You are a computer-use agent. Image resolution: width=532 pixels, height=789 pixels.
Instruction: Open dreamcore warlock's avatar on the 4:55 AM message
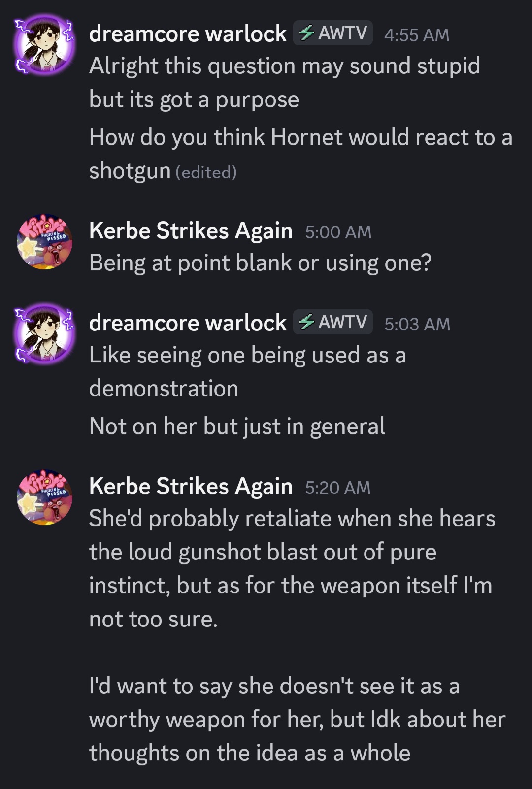pos(44,45)
